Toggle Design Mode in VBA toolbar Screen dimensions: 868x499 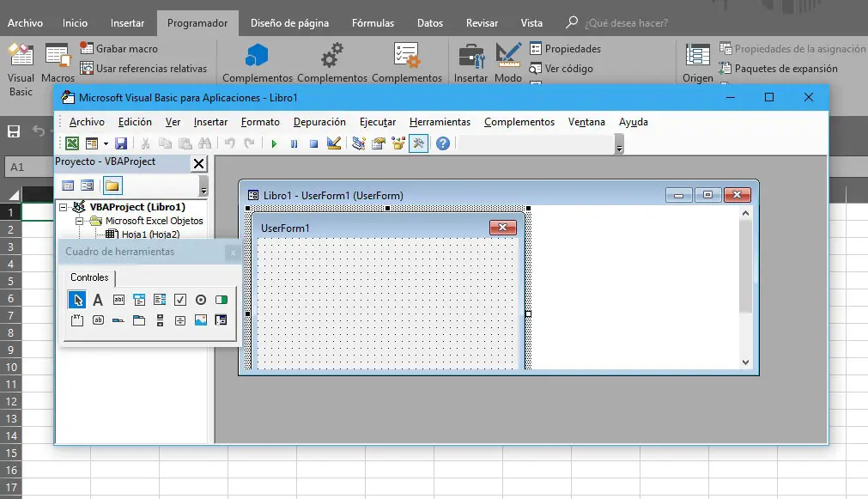tap(334, 143)
